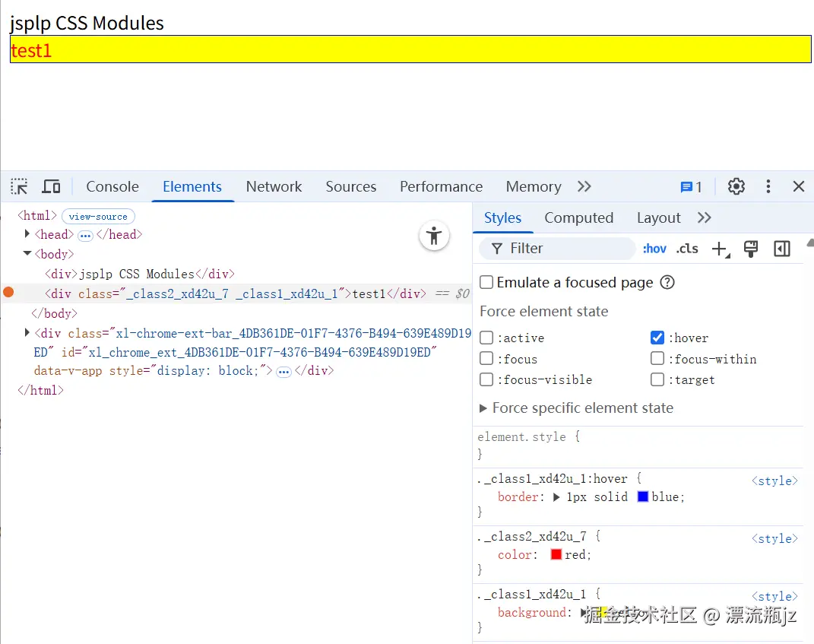Uncheck the :hover forced state

tap(657, 338)
